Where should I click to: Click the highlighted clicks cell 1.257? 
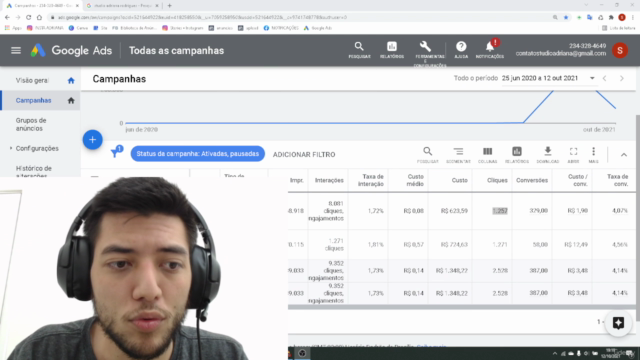click(x=500, y=211)
